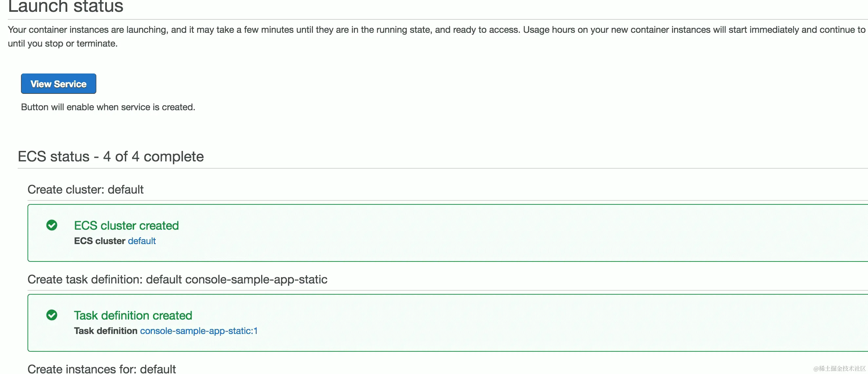The image size is (868, 374).
Task: Click the Create task definition section header
Action: tap(178, 279)
